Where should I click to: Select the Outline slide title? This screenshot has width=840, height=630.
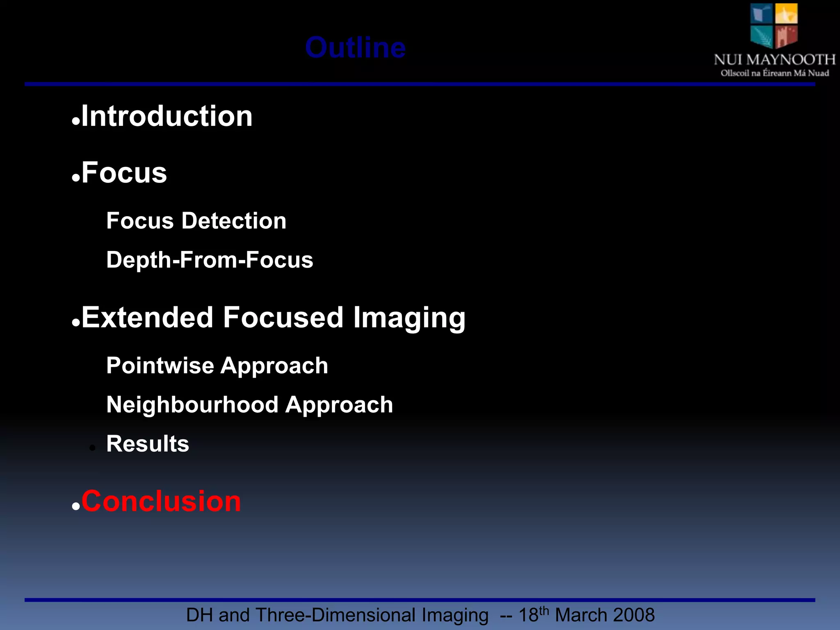click(355, 48)
